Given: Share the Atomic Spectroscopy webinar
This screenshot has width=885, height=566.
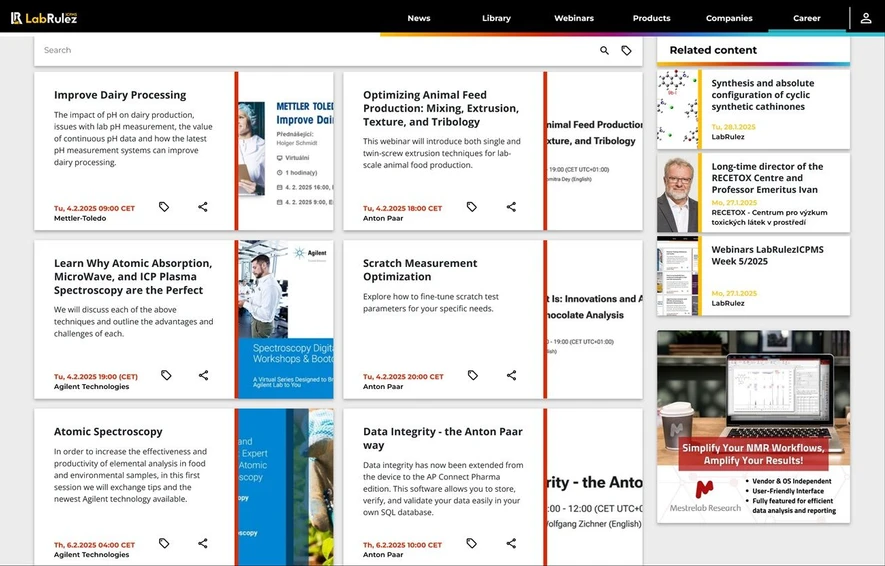Looking at the screenshot, I should 203,543.
